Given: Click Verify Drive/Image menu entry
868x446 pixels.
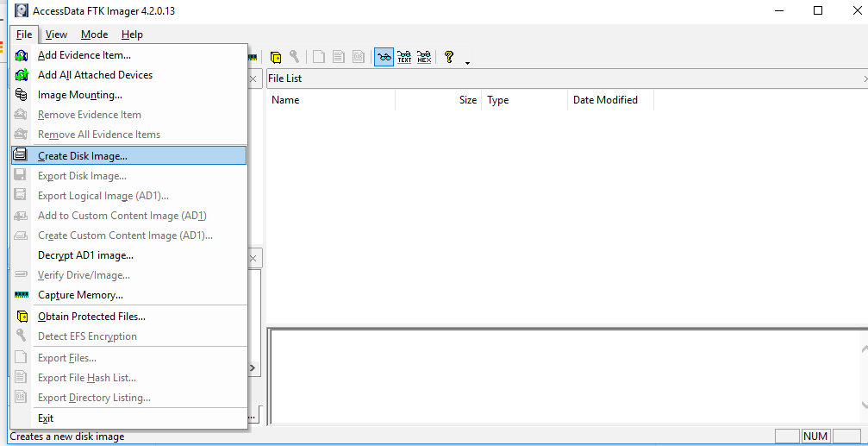Looking at the screenshot, I should coord(128,275).
